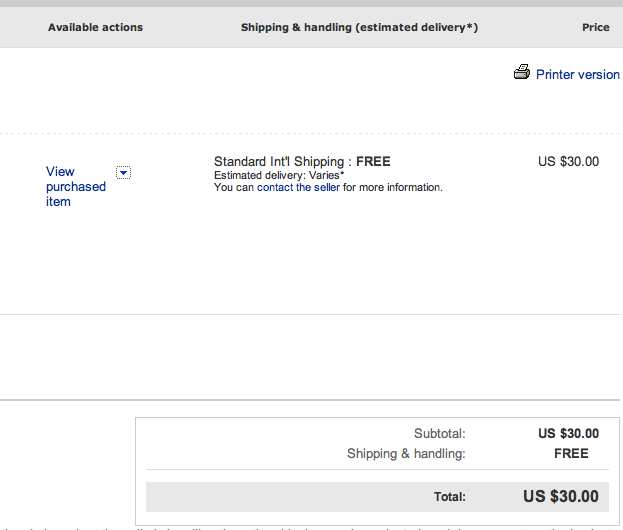Click the Total label
The width and height of the screenshot is (623, 530).
pos(450,497)
